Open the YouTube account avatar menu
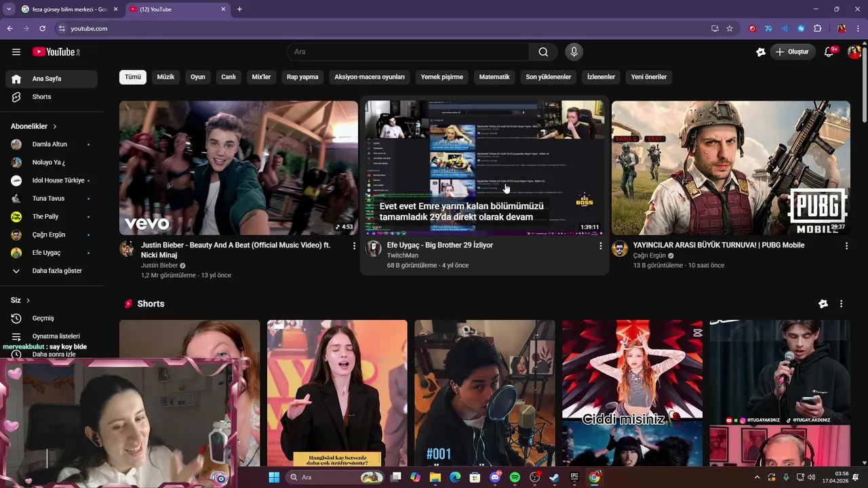 click(x=854, y=52)
